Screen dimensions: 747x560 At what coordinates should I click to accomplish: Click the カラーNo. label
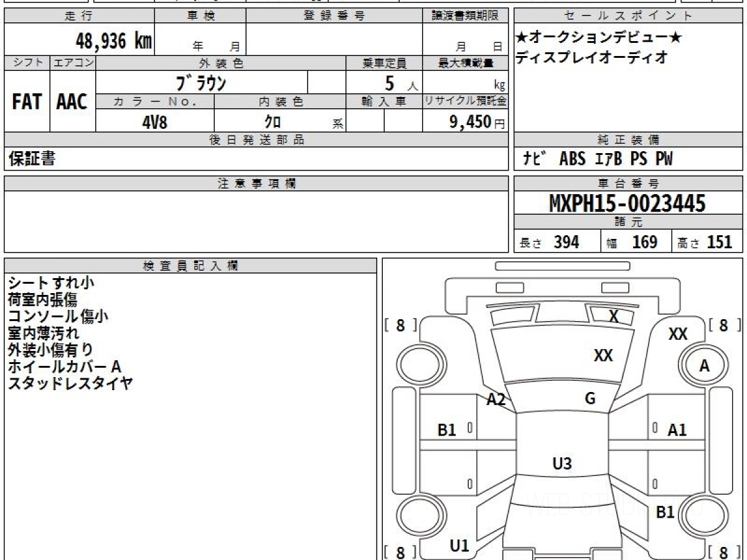click(x=155, y=101)
